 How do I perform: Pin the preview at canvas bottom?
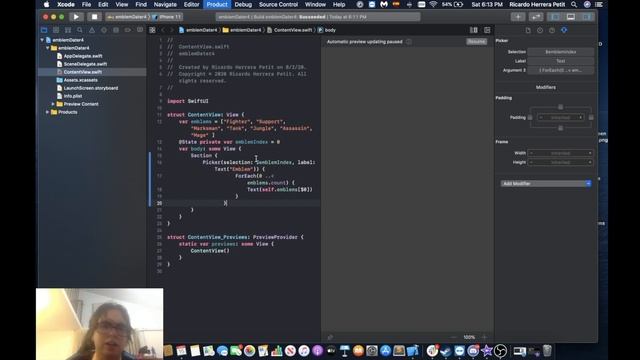330,337
